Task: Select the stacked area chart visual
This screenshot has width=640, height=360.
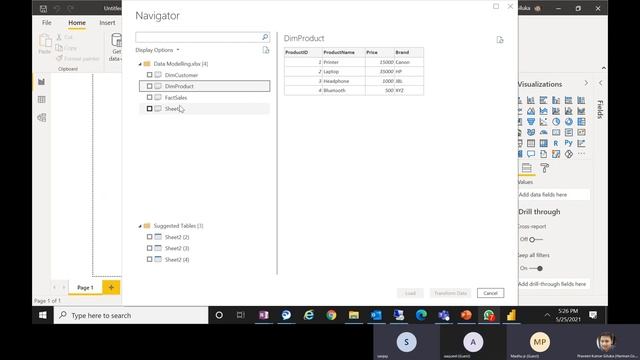Action: click(543, 111)
